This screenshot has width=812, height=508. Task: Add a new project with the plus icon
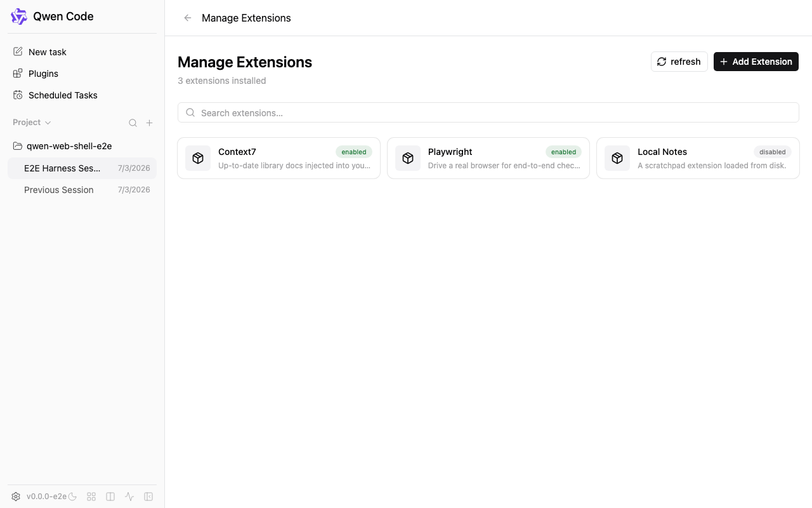150,123
